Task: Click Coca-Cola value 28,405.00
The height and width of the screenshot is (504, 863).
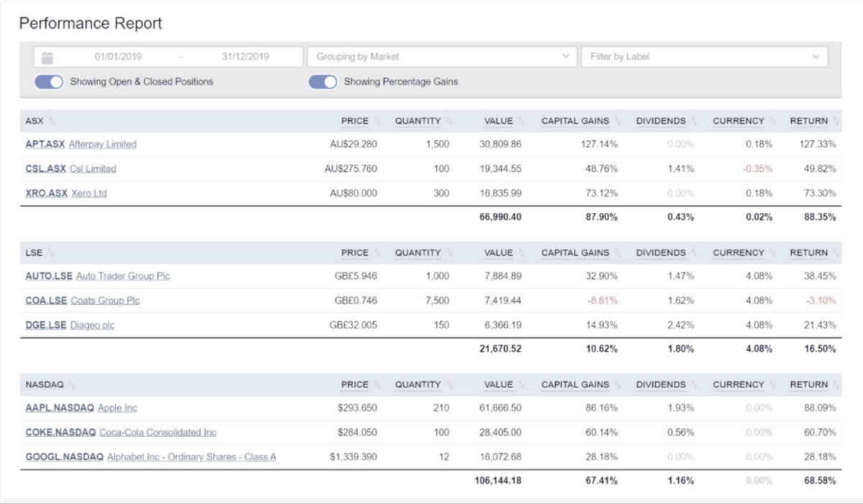Action: click(501, 433)
